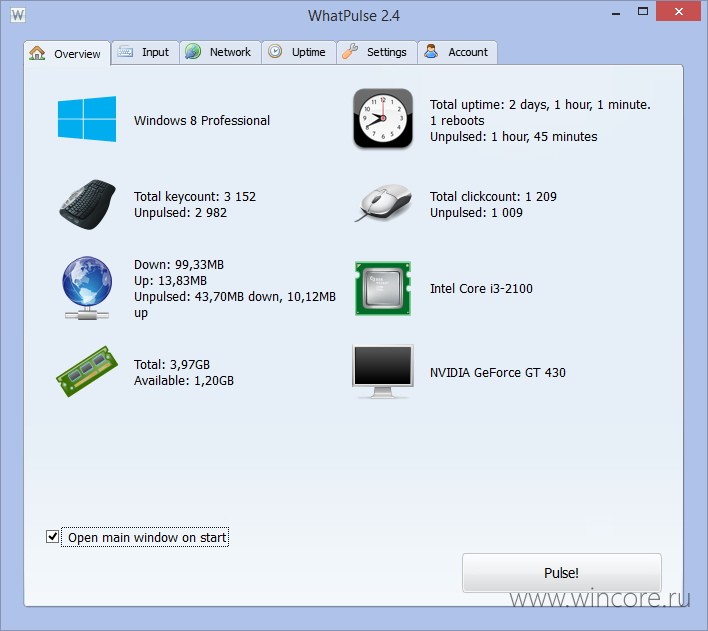The height and width of the screenshot is (631, 708).
Task: Minimize the WhatPulse window
Action: (615, 12)
